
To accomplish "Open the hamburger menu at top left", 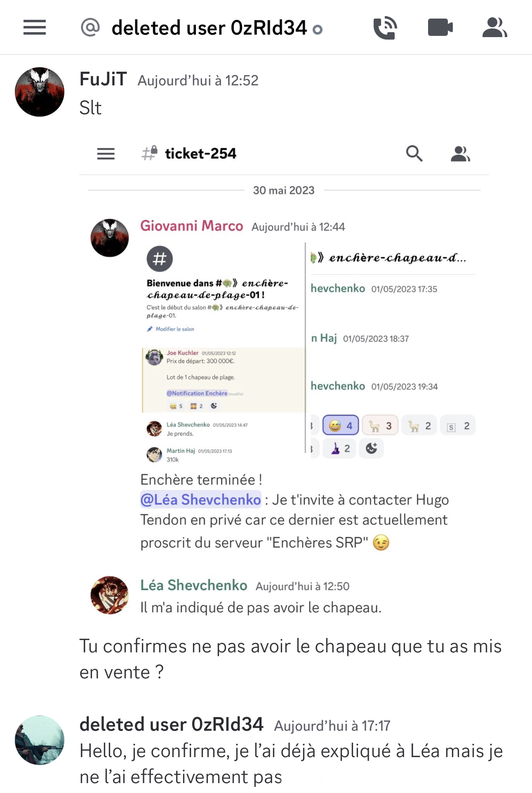I will pos(34,28).
